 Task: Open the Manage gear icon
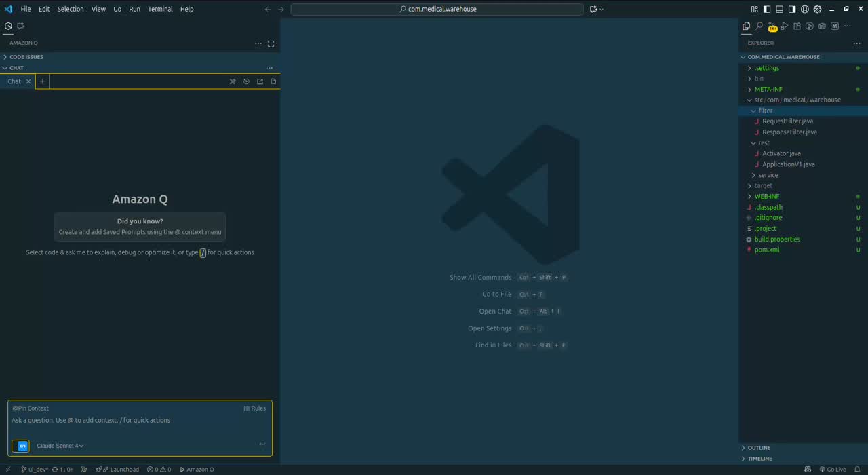coord(817,9)
